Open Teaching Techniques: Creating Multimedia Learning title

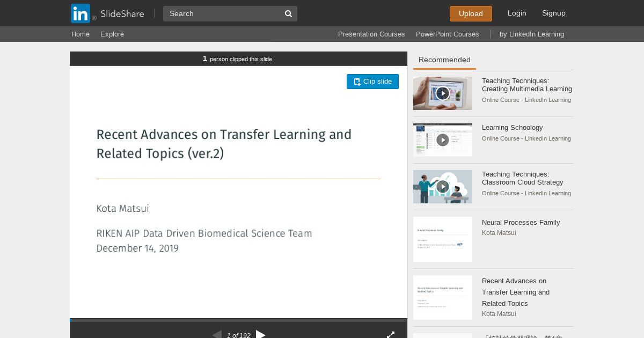(x=527, y=85)
